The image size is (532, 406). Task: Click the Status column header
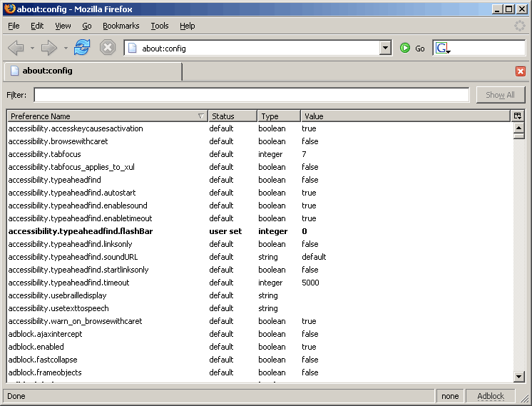tap(232, 116)
